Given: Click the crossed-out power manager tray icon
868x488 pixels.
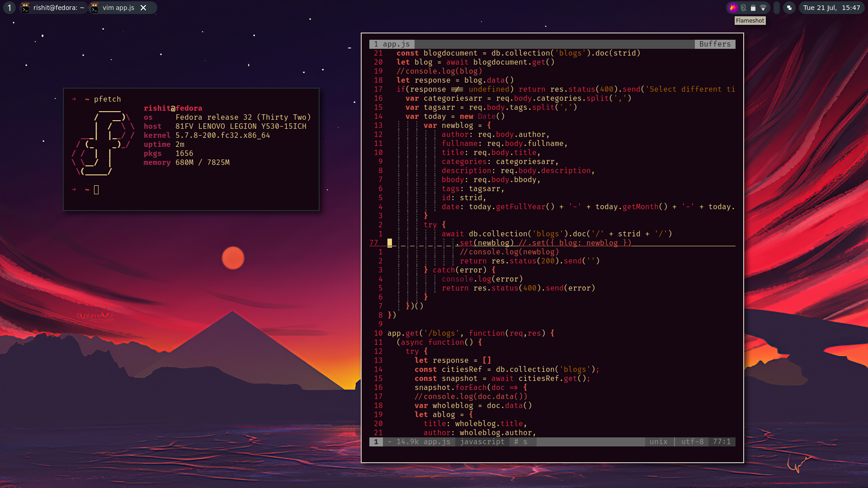Looking at the screenshot, I should [x=743, y=8].
